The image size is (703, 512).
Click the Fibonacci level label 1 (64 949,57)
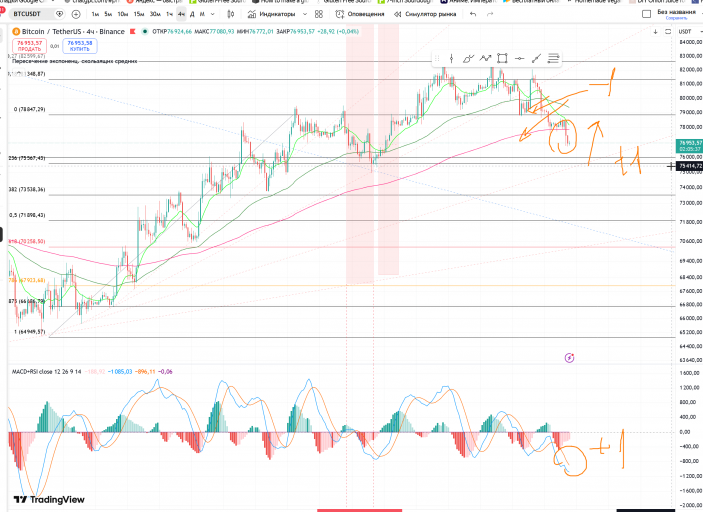click(x=30, y=332)
